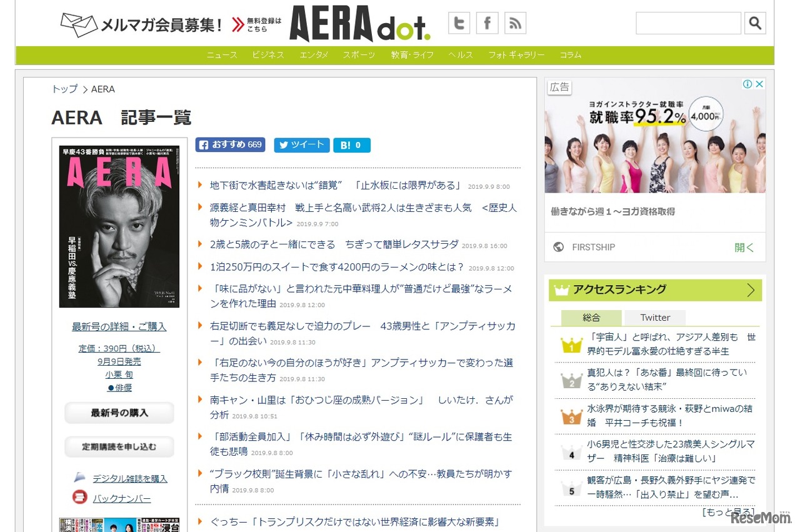Expand the access ranking arrow
The image size is (800, 532).
[x=751, y=290]
